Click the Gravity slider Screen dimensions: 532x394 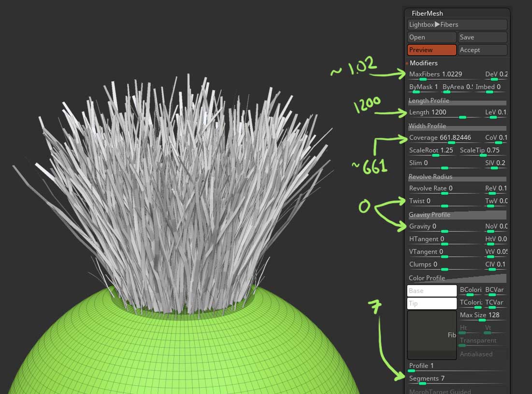pyautogui.click(x=445, y=227)
